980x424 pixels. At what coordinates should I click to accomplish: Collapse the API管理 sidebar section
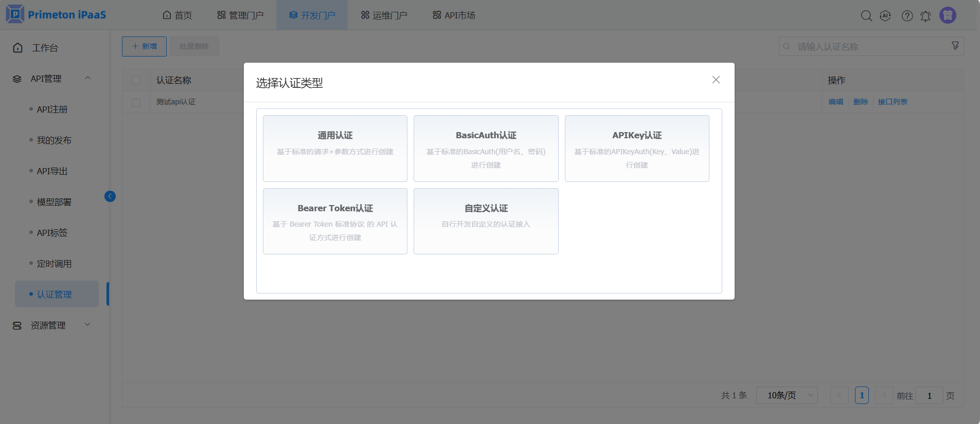pyautogui.click(x=87, y=78)
